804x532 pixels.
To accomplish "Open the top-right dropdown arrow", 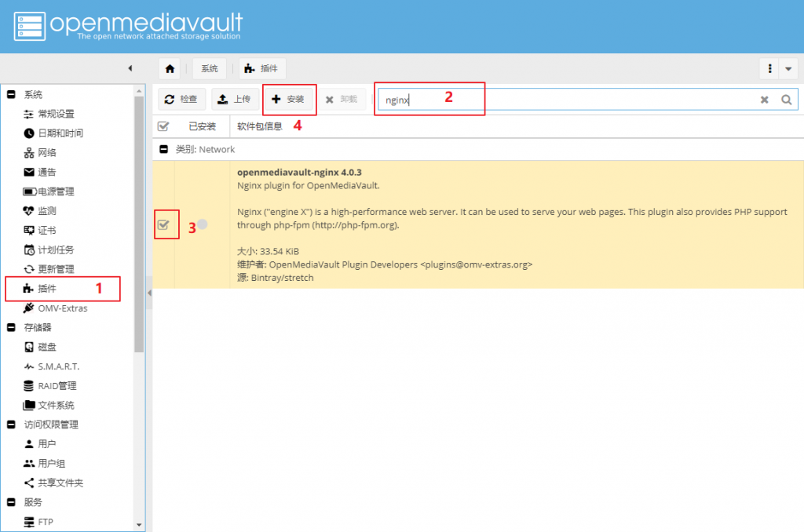I will click(x=788, y=69).
